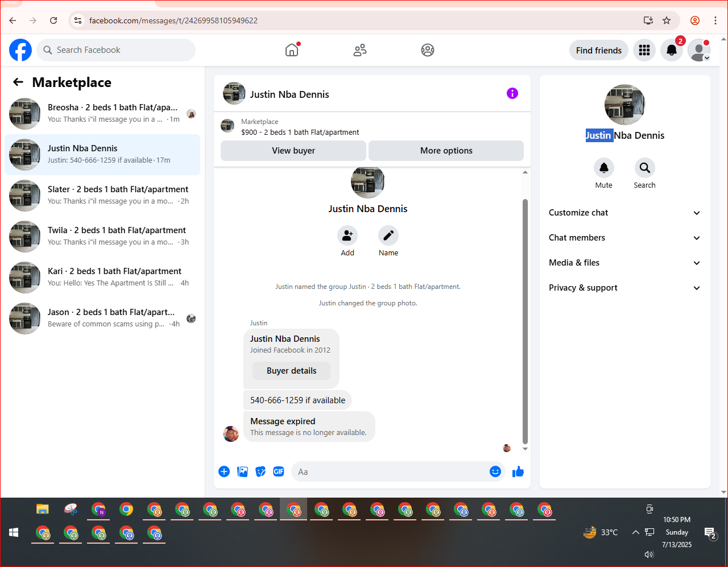728x567 pixels.
Task: Reload the page in the browser
Action: click(53, 20)
